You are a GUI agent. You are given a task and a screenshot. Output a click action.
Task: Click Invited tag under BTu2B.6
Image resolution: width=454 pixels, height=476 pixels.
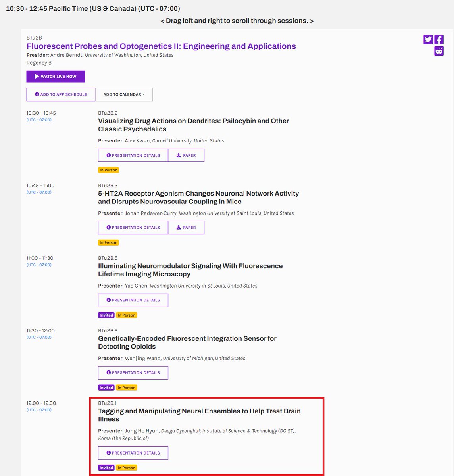(106, 388)
